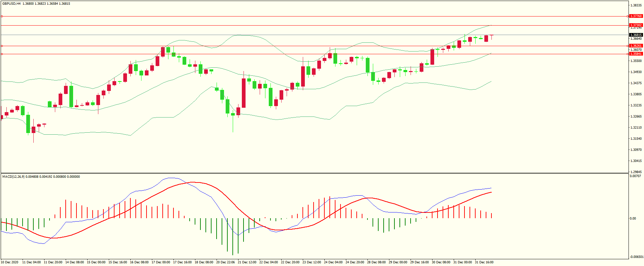Click the 30 Dec 08:00 time label
Viewport: 644px width, 266px height.
click(441, 262)
